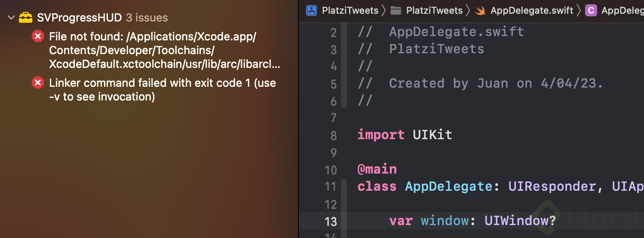The height and width of the screenshot is (238, 644).
Task: Click line number 8 in the gutter
Action: (x=334, y=135)
